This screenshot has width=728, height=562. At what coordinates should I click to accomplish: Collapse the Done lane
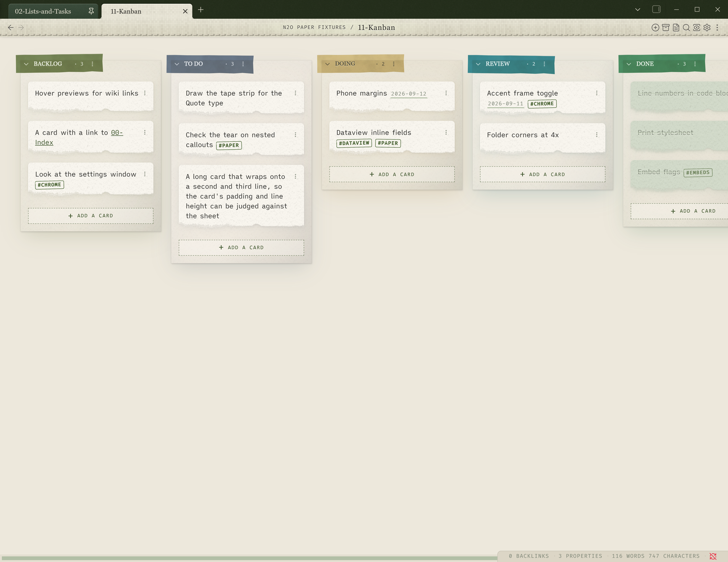(629, 64)
